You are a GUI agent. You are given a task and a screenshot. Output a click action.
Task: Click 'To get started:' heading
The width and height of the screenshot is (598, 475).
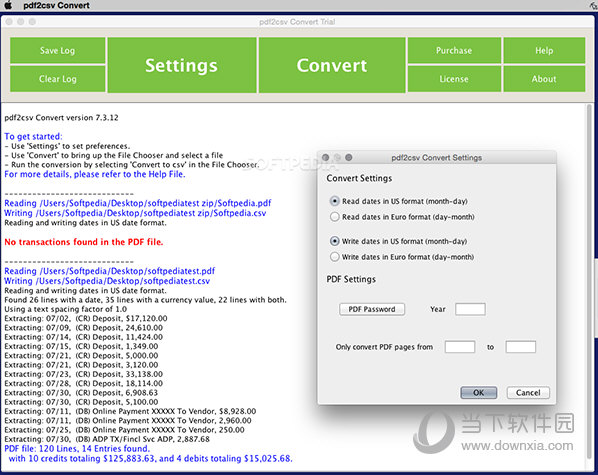point(33,137)
